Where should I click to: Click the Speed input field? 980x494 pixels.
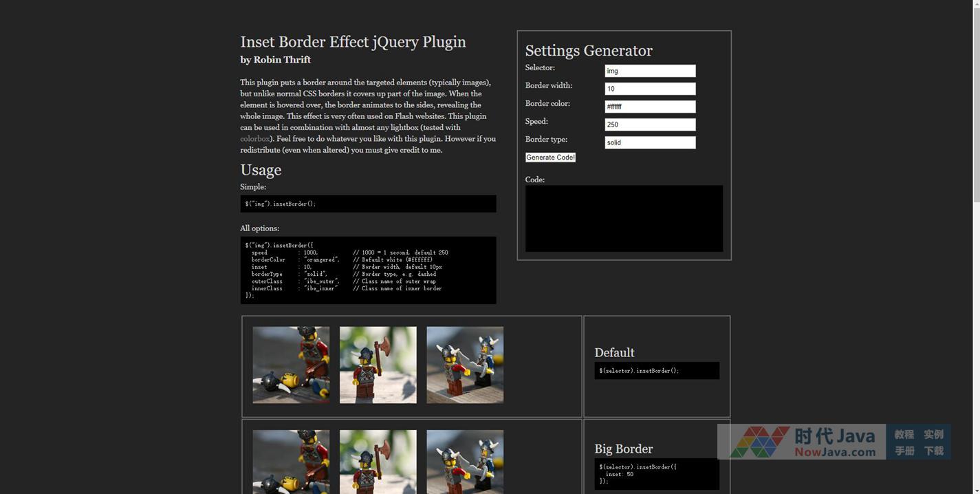coord(650,125)
